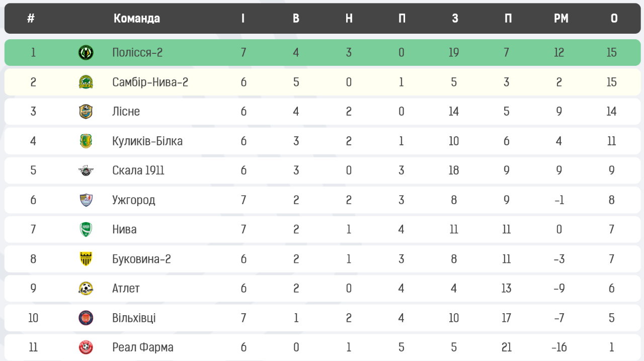
Task: Click the Лісне team logo
Action: click(86, 111)
